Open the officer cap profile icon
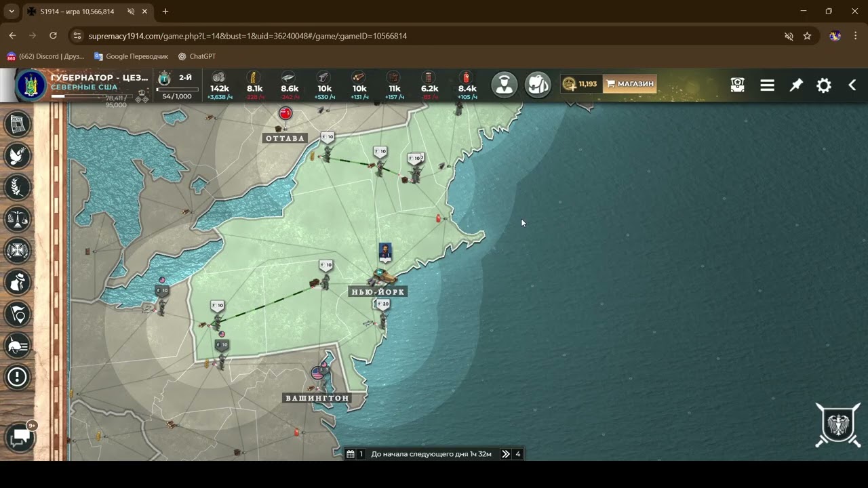 (x=505, y=85)
